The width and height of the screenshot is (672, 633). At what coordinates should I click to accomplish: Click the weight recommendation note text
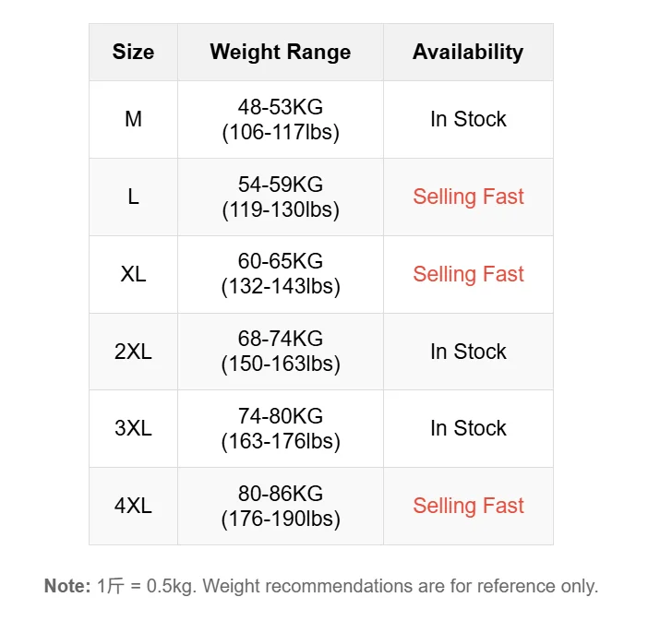pos(321,586)
